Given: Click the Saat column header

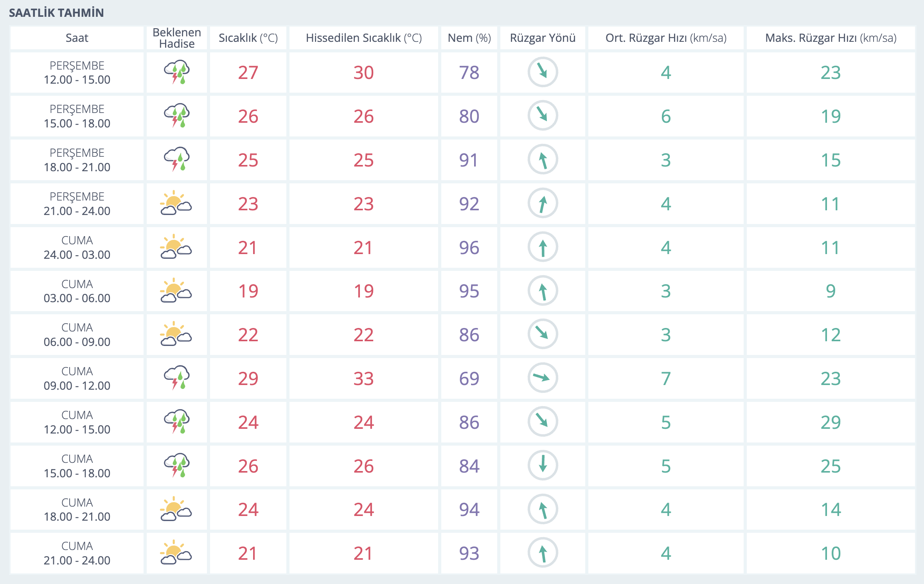Looking at the screenshot, I should (77, 38).
